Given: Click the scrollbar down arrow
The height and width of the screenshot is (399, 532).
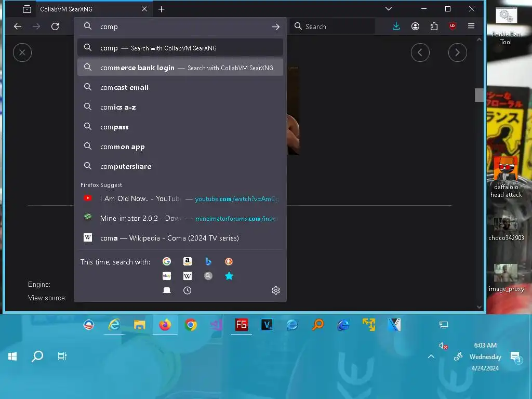Looking at the screenshot, I should click(478, 307).
